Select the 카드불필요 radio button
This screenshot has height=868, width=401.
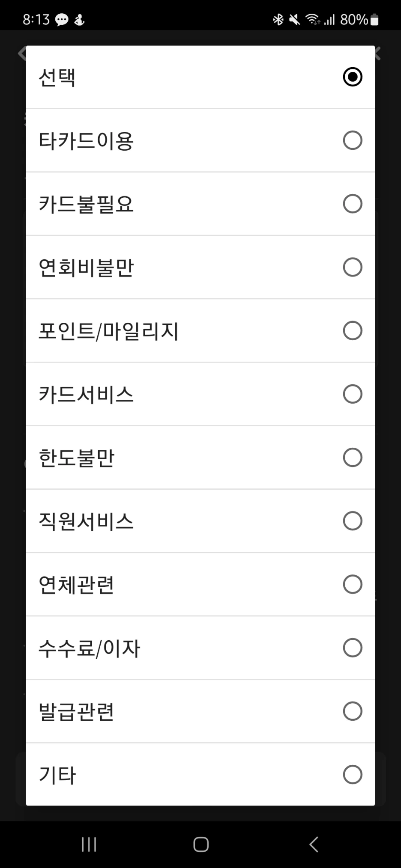pos(352,204)
